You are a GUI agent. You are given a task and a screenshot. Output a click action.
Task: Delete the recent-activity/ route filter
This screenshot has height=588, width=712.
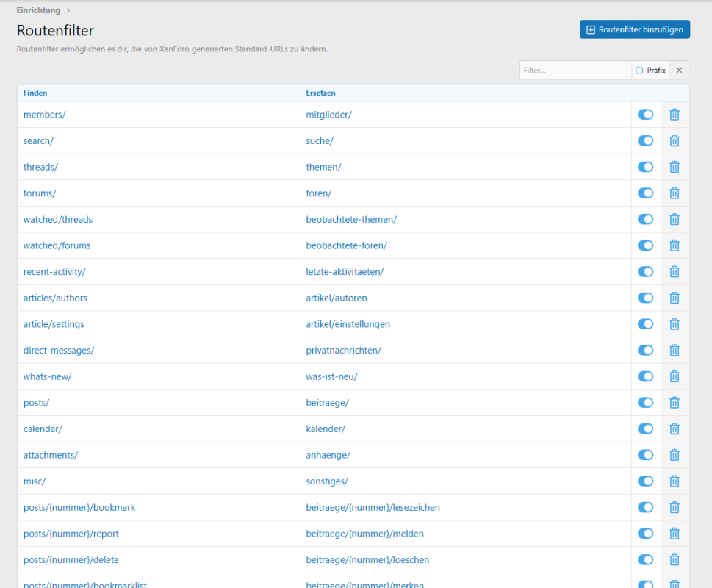pyautogui.click(x=675, y=271)
